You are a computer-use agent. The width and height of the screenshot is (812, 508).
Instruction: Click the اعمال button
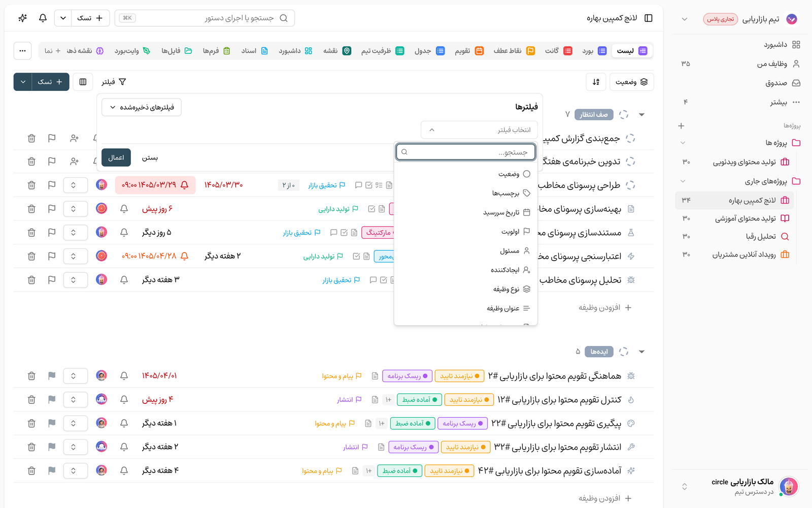(x=116, y=157)
